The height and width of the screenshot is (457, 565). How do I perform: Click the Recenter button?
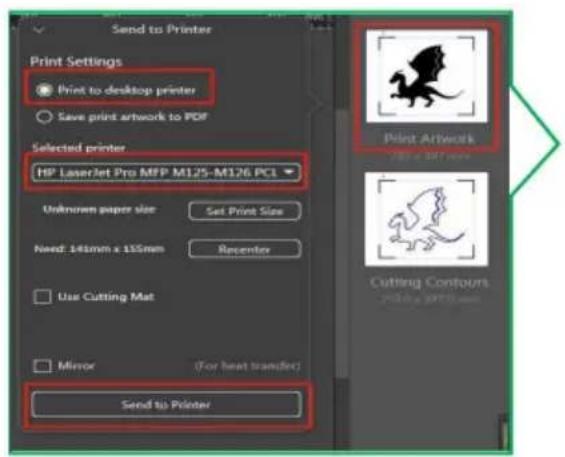(x=245, y=249)
